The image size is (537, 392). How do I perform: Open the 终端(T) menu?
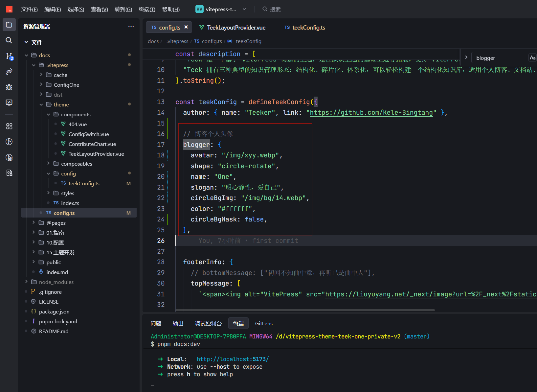[147, 9]
